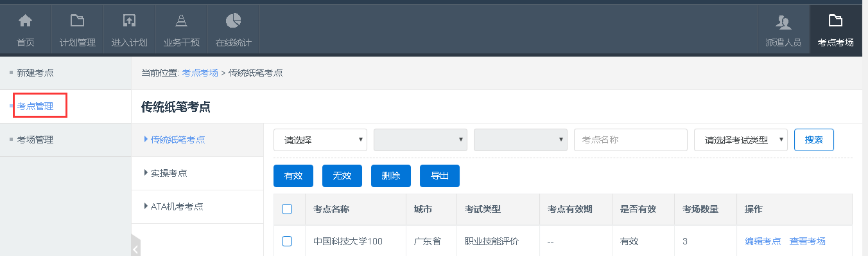Click the 广东省 city cell
Viewport: 868px width, 256px height.
click(428, 241)
